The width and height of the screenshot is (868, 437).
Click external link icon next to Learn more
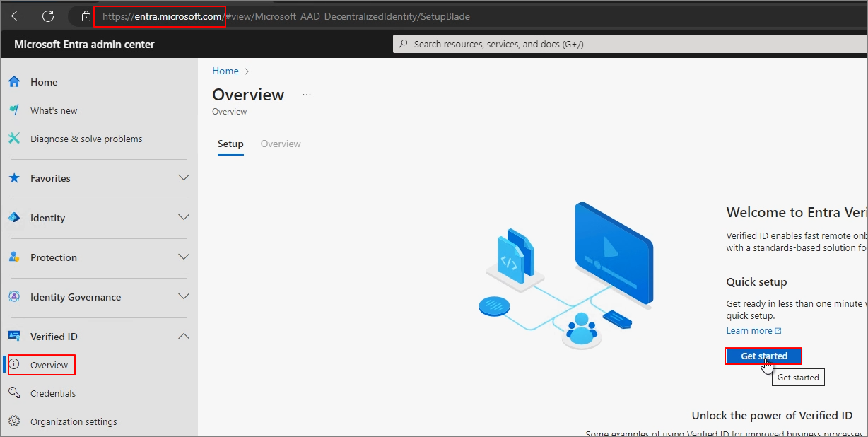[x=778, y=331]
